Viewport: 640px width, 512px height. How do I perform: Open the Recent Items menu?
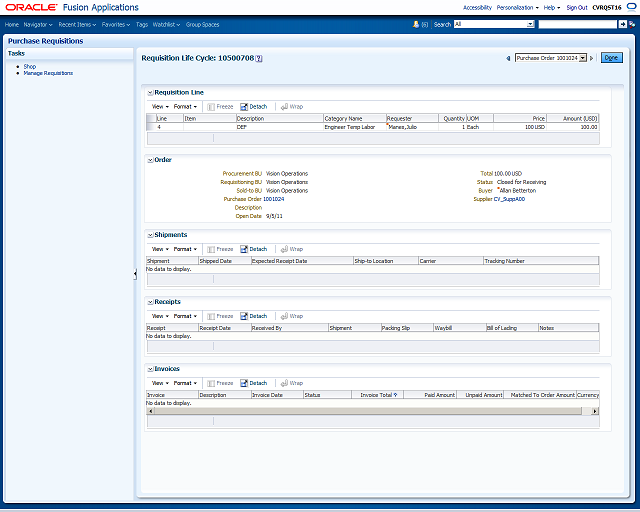click(x=77, y=24)
